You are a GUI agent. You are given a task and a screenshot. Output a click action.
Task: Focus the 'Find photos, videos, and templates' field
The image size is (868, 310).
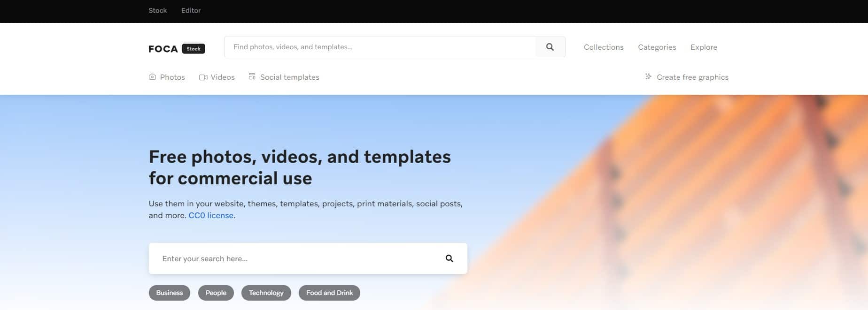(x=380, y=47)
